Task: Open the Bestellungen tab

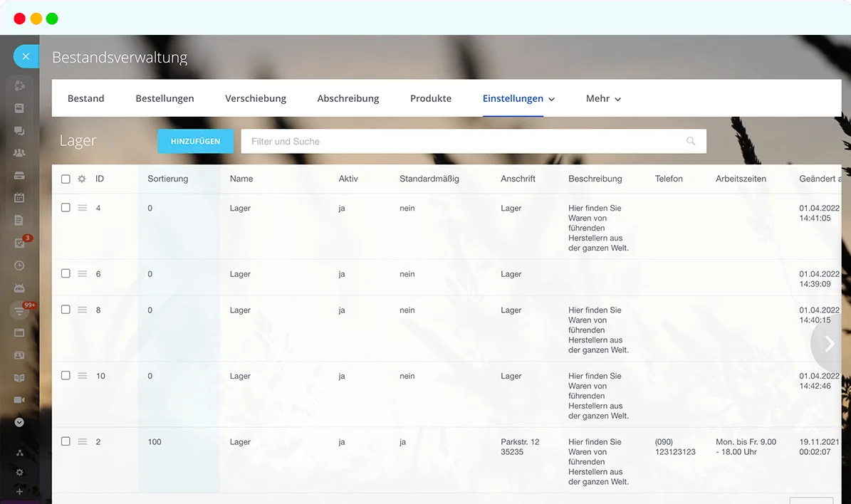Action: [x=165, y=98]
